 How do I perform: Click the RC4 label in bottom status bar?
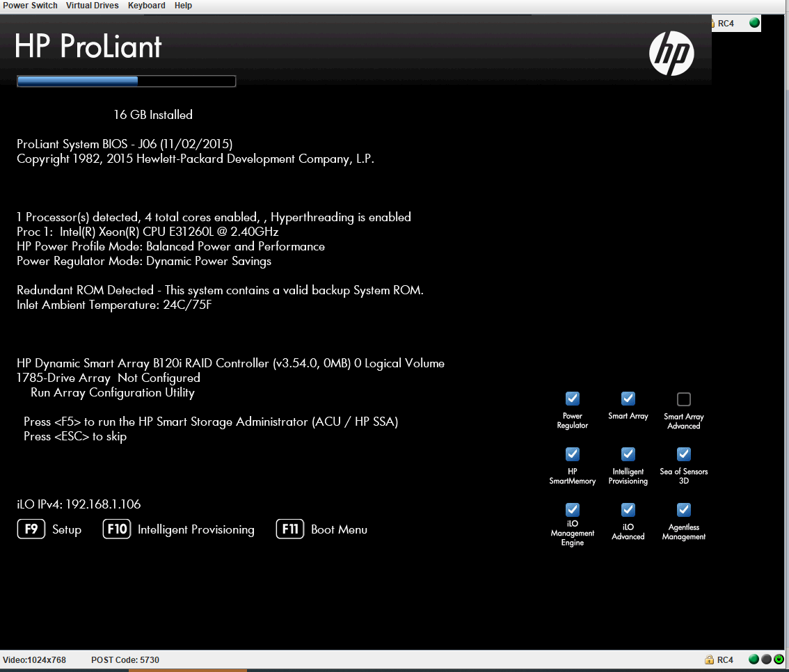[725, 660]
